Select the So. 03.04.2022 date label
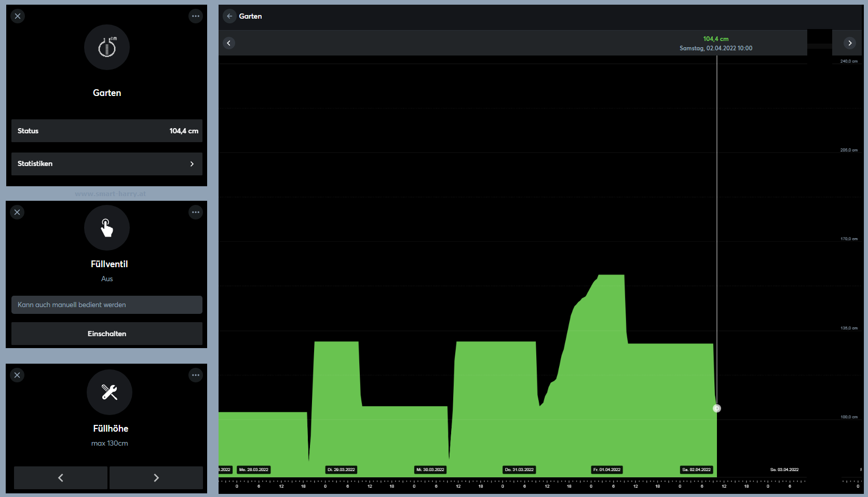 (x=784, y=470)
